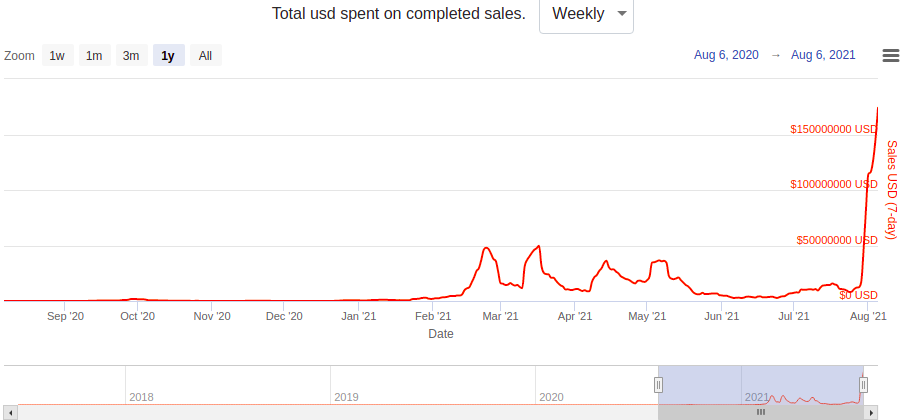
Task: Click the Weekly dropdown arrow
Action: tap(622, 14)
